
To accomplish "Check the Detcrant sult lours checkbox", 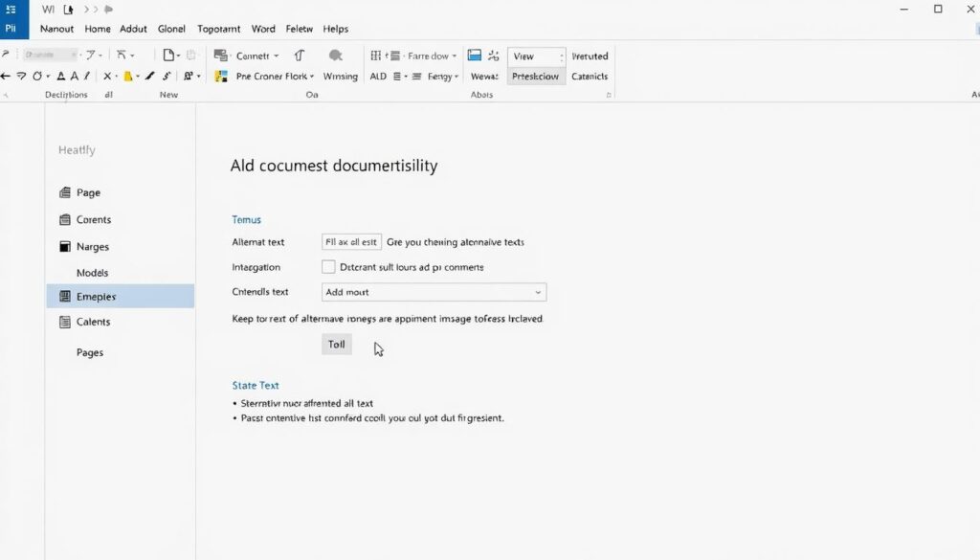I will pos(326,266).
